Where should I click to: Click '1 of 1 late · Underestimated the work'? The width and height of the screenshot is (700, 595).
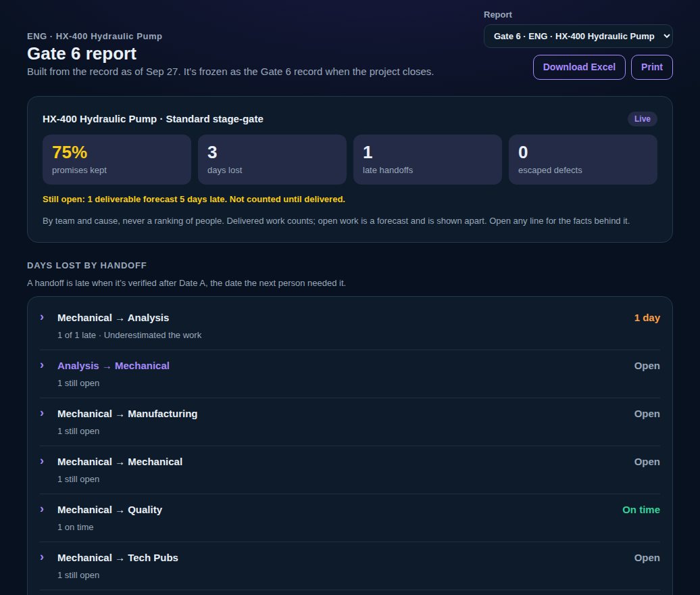tap(130, 335)
